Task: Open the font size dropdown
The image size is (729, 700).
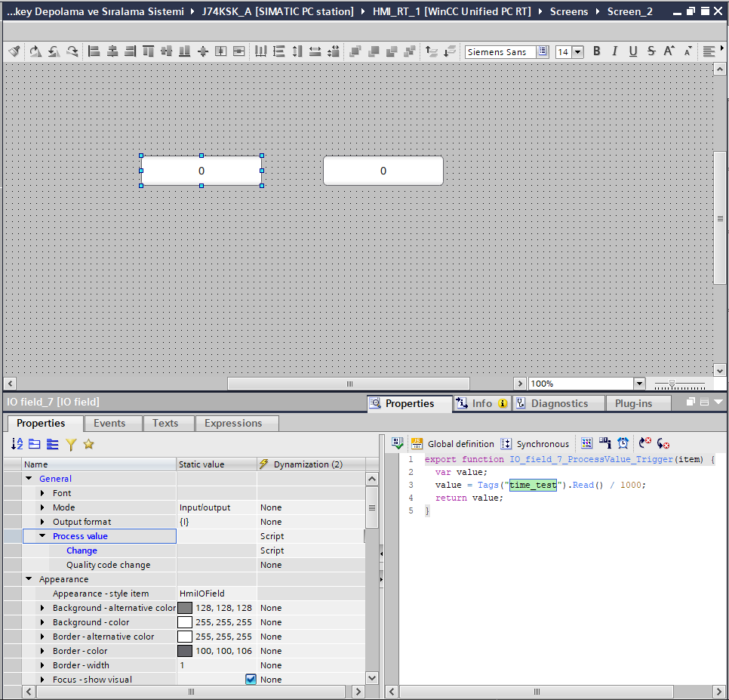Action: click(578, 52)
